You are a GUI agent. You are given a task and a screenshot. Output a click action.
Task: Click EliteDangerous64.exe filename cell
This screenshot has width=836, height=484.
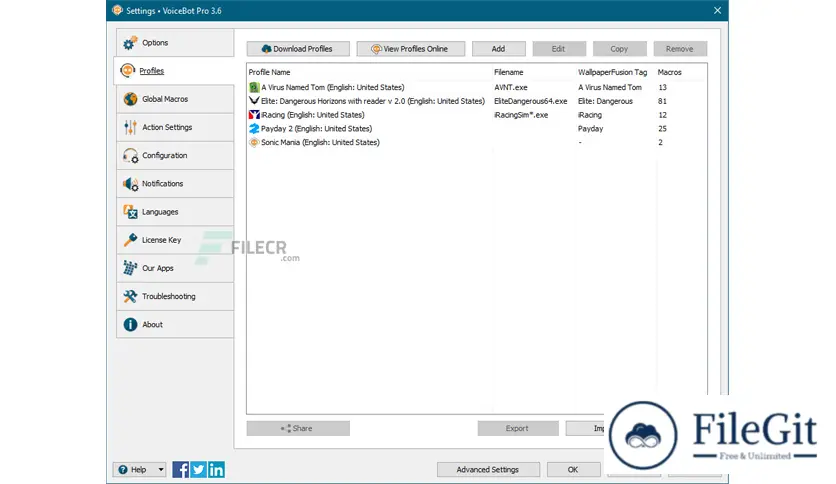pyautogui.click(x=530, y=101)
